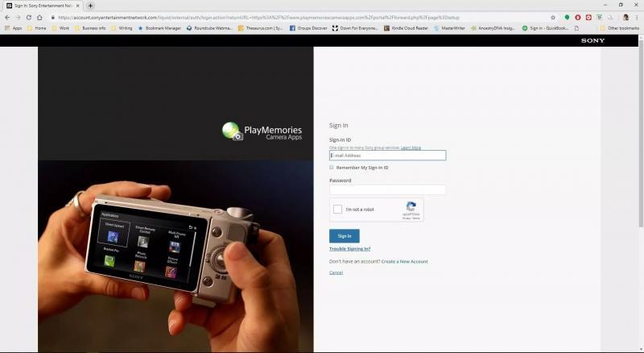Select the Sign In Sony Entertainment tab
The height and width of the screenshot is (353, 644).
click(x=40, y=6)
